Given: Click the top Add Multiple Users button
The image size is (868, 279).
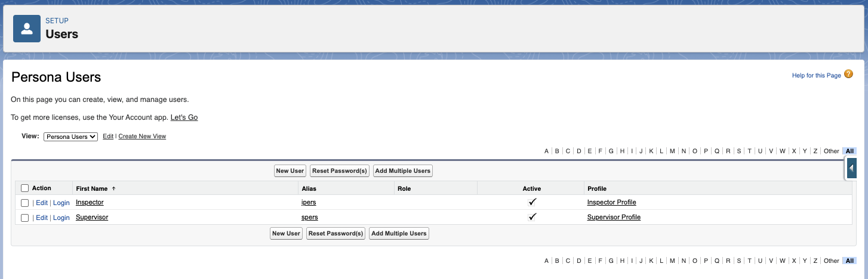Looking at the screenshot, I should coord(403,171).
